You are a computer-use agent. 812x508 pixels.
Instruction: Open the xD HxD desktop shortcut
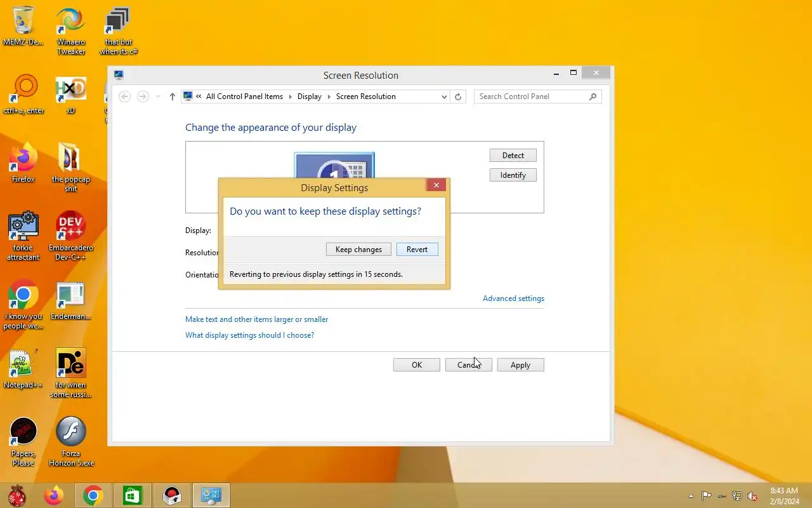click(71, 95)
